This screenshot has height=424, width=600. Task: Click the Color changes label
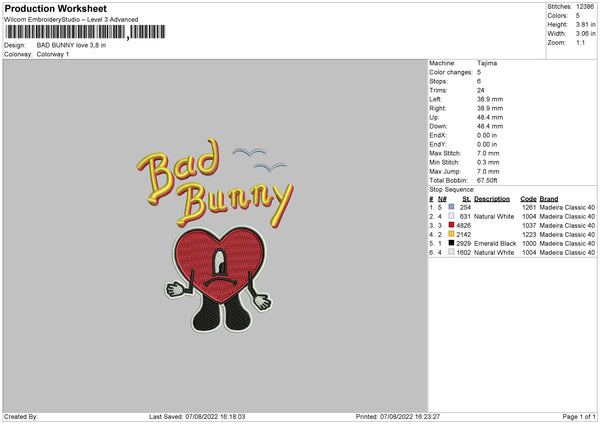coord(451,72)
